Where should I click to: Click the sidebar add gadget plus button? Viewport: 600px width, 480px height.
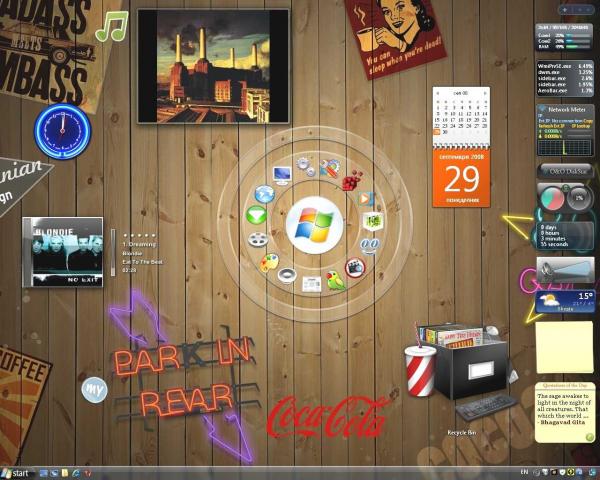click(565, 10)
